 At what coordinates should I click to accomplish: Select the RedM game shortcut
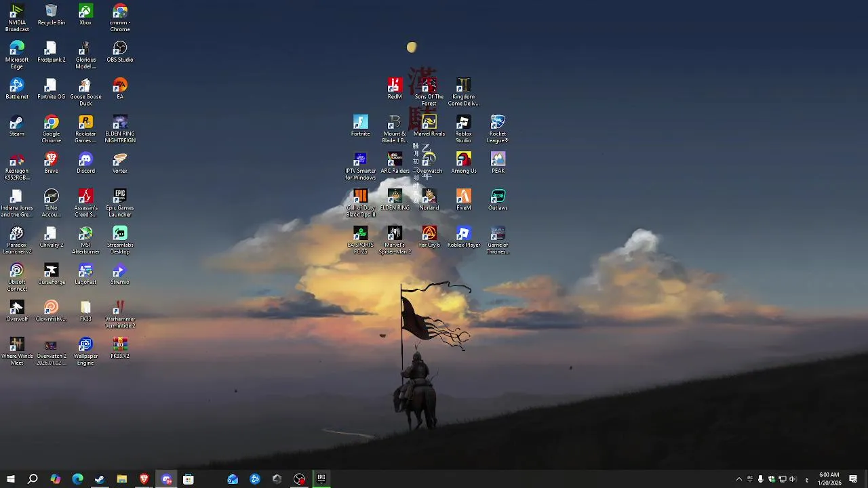(395, 89)
